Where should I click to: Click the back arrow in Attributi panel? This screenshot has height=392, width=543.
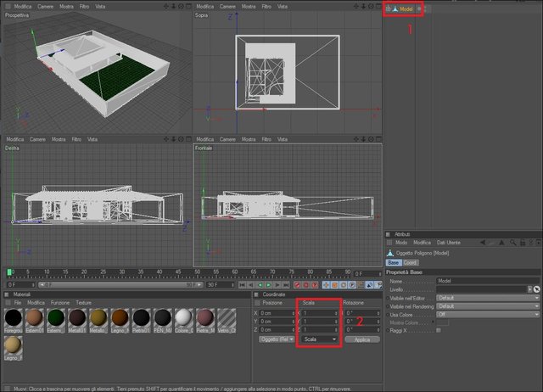[483, 243]
